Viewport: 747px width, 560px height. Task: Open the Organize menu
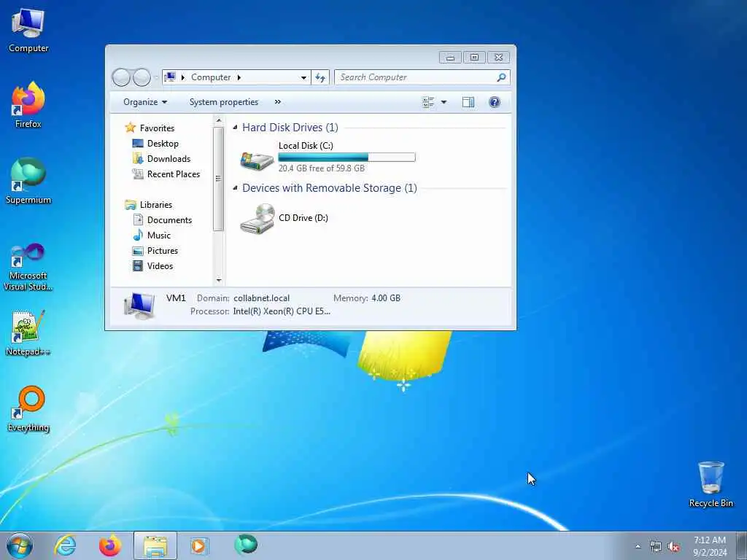click(x=145, y=102)
